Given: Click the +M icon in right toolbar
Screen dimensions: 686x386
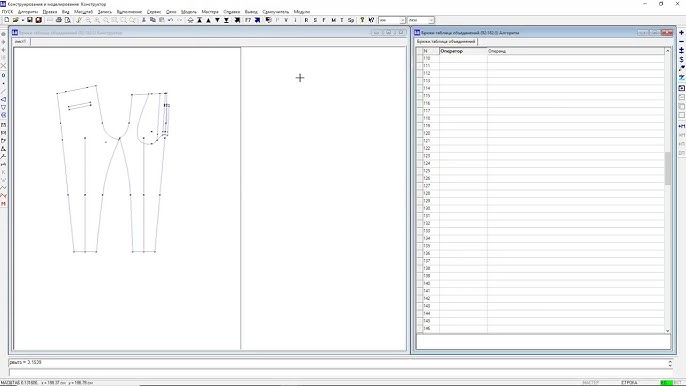Looking at the screenshot, I should (681, 126).
